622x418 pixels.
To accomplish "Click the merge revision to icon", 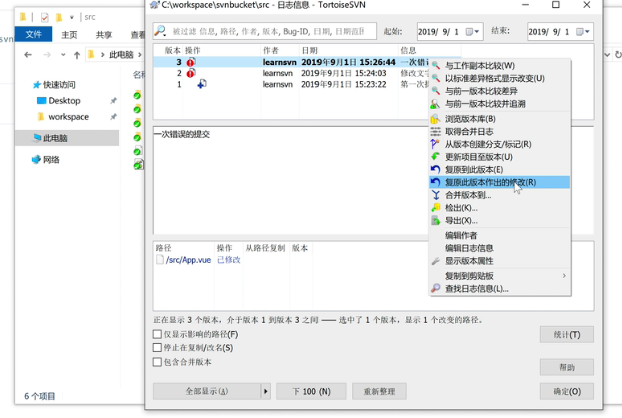I will (436, 195).
